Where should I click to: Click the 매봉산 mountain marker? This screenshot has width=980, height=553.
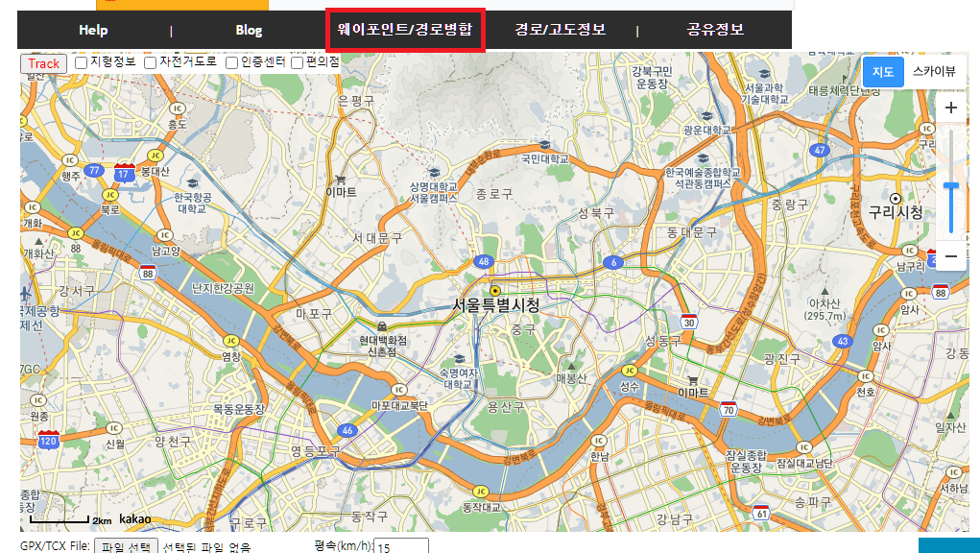coord(571,366)
